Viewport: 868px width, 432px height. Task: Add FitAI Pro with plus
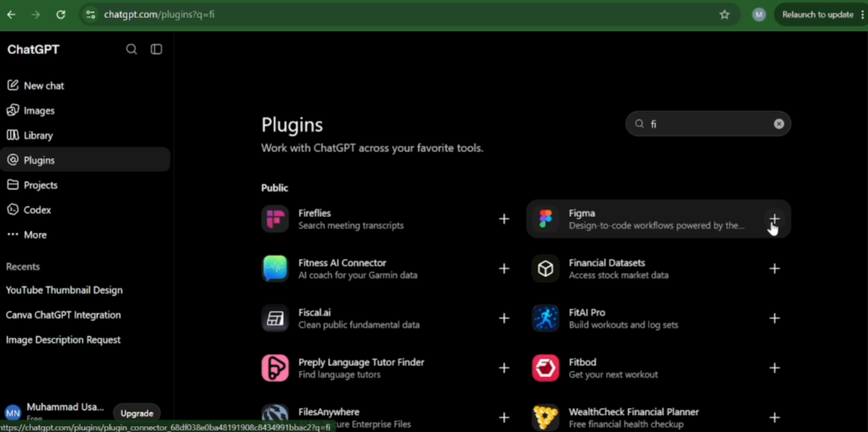tap(775, 318)
